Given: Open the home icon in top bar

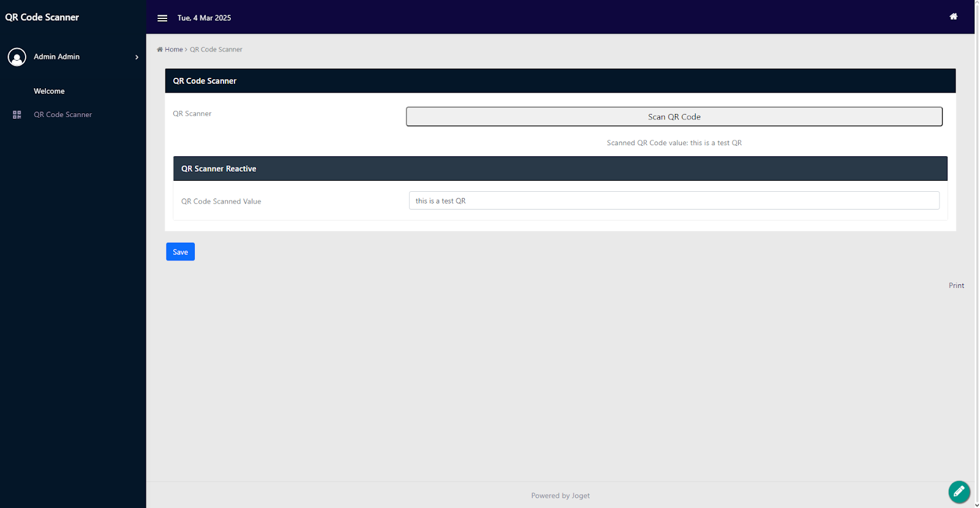Looking at the screenshot, I should pos(954,17).
